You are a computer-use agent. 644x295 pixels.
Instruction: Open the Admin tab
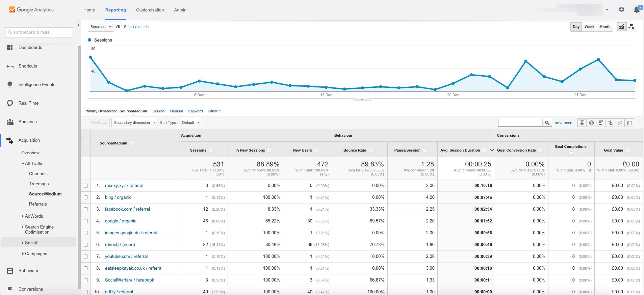180,10
